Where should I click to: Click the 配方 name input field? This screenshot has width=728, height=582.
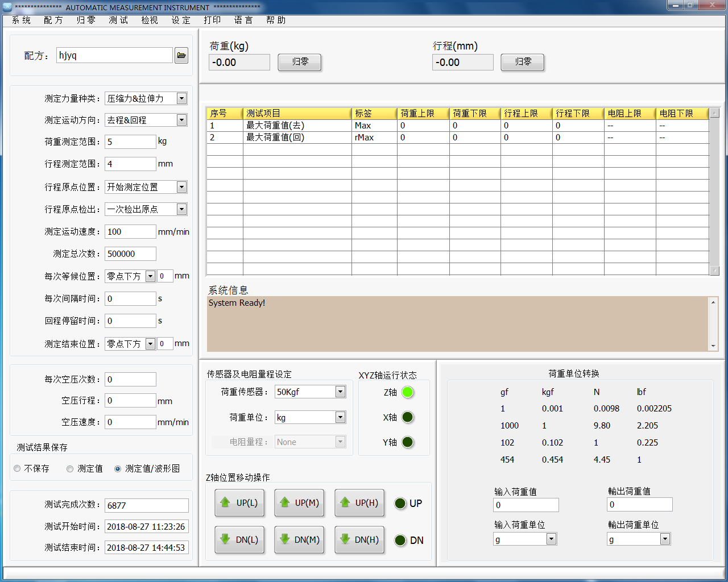tap(114, 55)
